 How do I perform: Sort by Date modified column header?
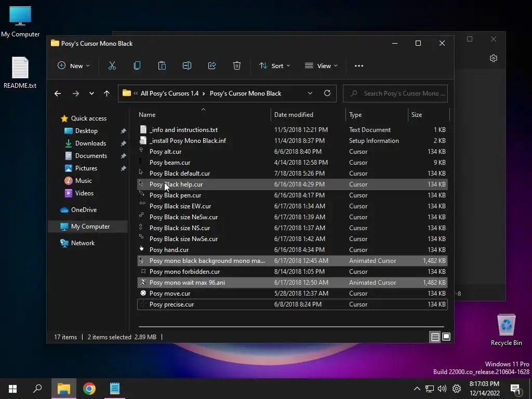coord(309,115)
